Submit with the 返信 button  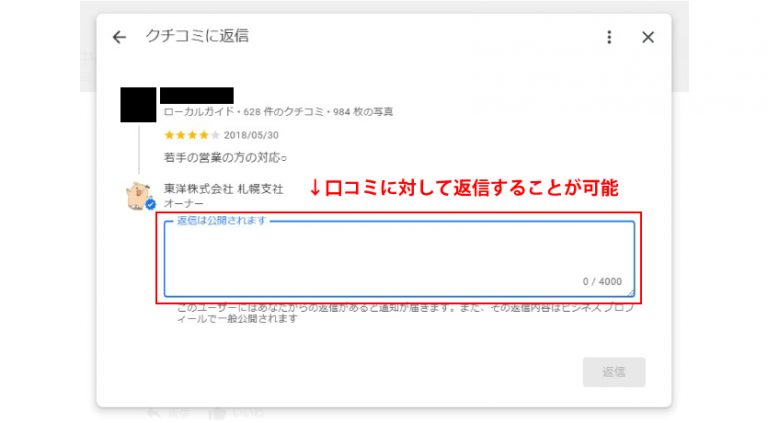coord(614,372)
